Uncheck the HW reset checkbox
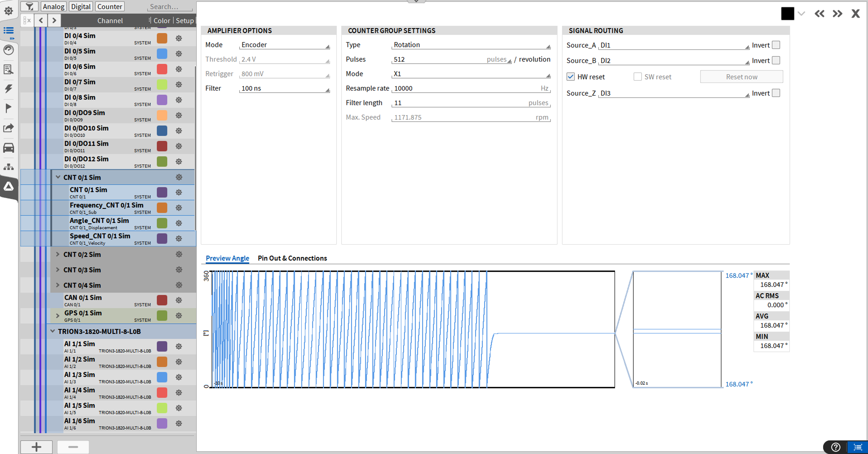 click(571, 77)
